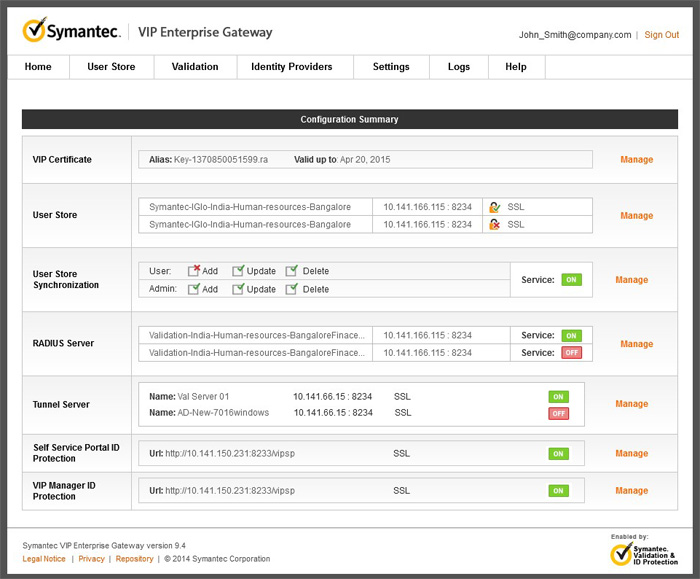Open the Validation menu tab
700x579 pixels.
[x=195, y=67]
